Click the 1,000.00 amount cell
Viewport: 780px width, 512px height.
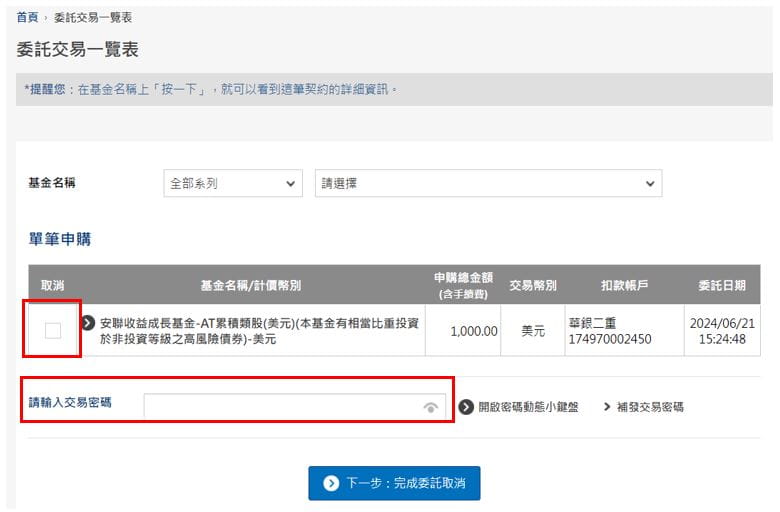pos(473,331)
